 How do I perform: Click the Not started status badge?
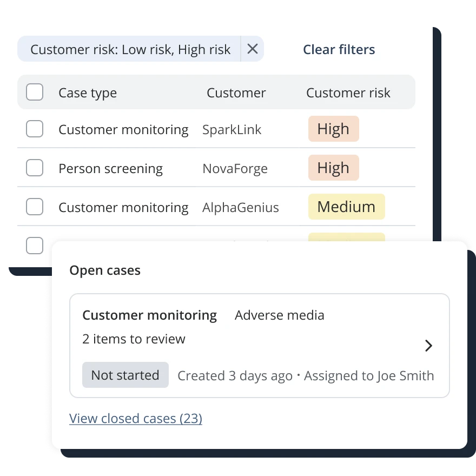pos(125,375)
